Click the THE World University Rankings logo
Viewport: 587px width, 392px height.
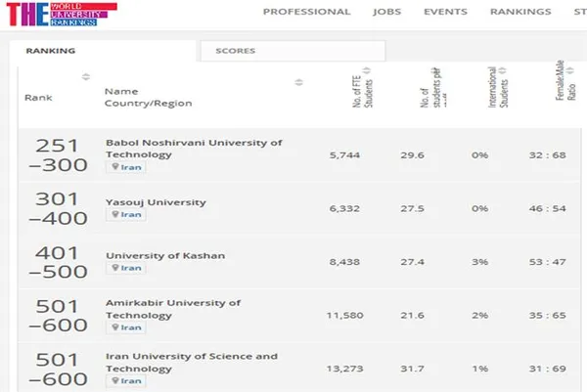point(62,15)
